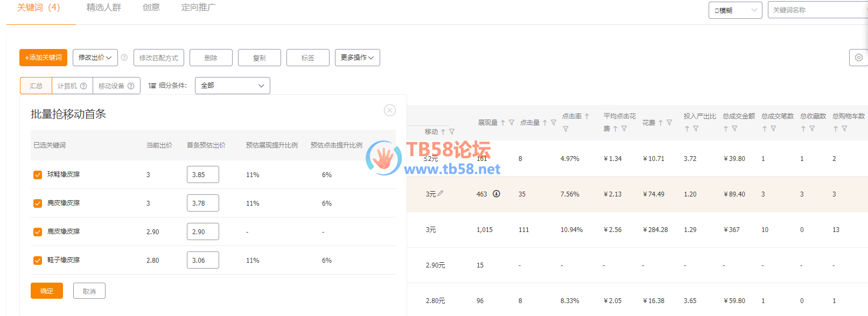The width and height of the screenshot is (868, 316).
Task: Open the 细分条件 全部 dropdown
Action: (232, 86)
